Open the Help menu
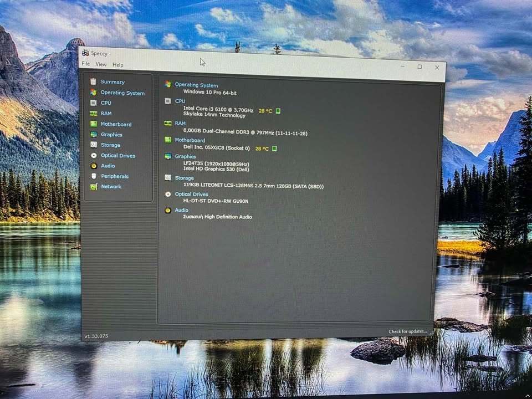This screenshot has width=532, height=399. [x=117, y=65]
